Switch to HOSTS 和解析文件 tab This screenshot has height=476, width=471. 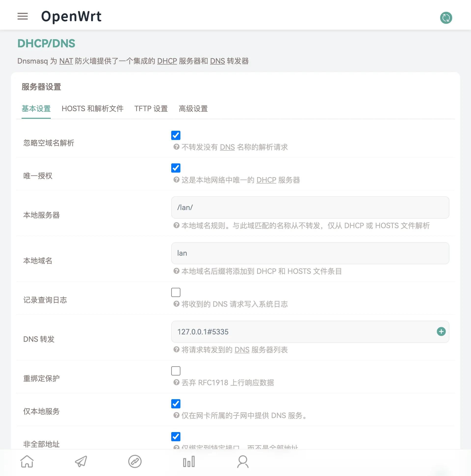[x=92, y=109]
